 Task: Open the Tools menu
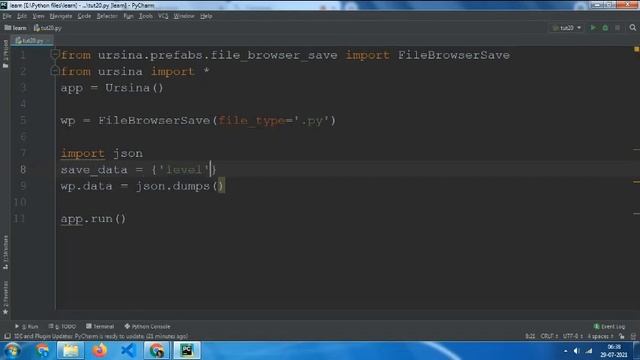[x=145, y=16]
